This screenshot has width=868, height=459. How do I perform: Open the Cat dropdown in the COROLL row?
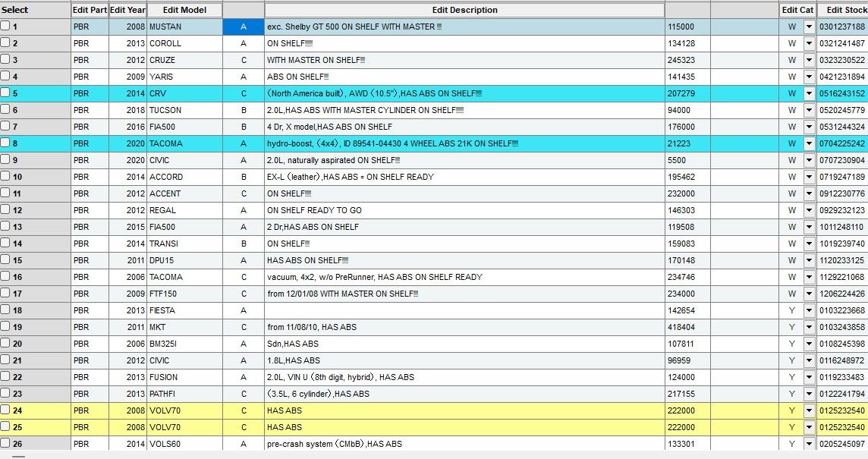pyautogui.click(x=810, y=43)
